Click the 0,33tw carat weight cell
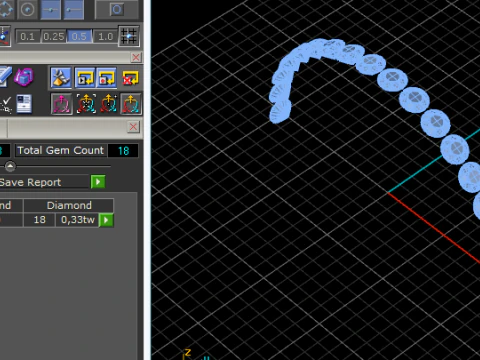 (78, 220)
